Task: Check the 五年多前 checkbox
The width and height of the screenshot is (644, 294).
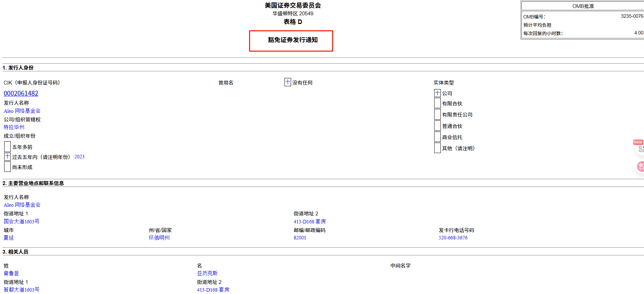Action: (x=7, y=146)
